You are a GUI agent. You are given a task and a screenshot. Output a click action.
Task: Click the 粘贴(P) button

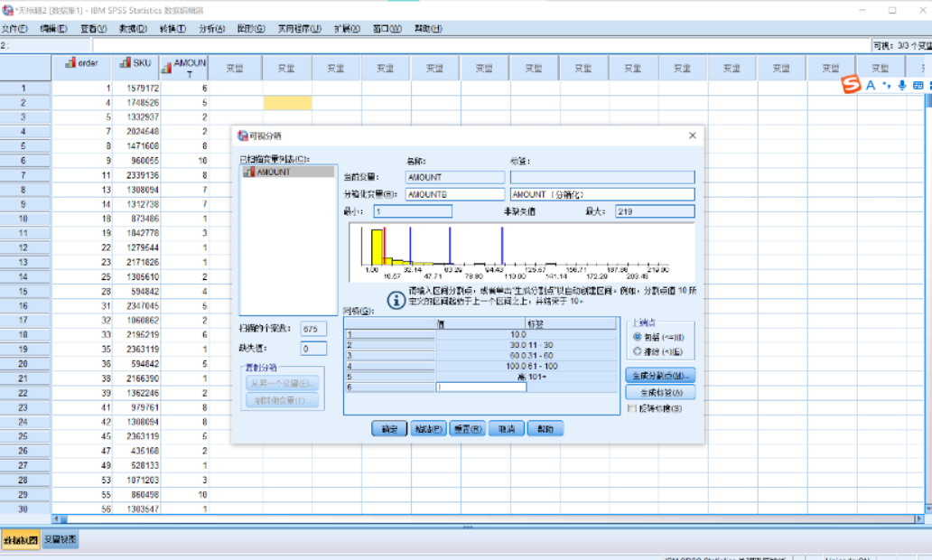coord(429,429)
